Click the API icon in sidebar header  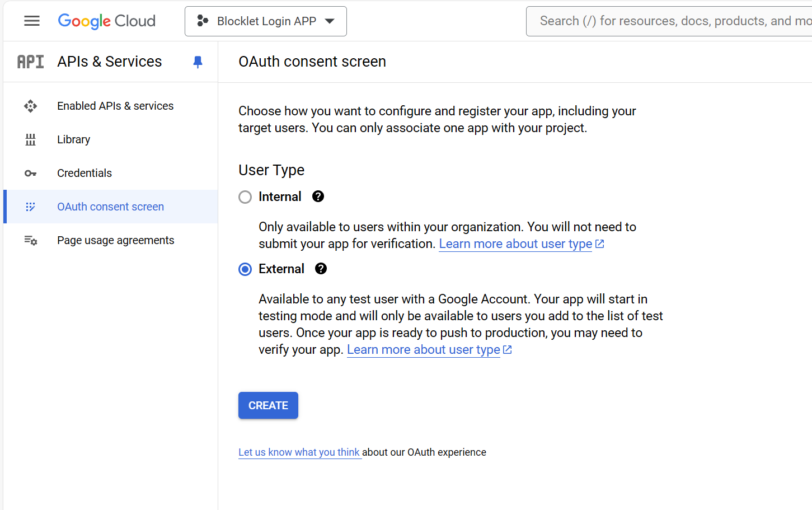(x=31, y=62)
